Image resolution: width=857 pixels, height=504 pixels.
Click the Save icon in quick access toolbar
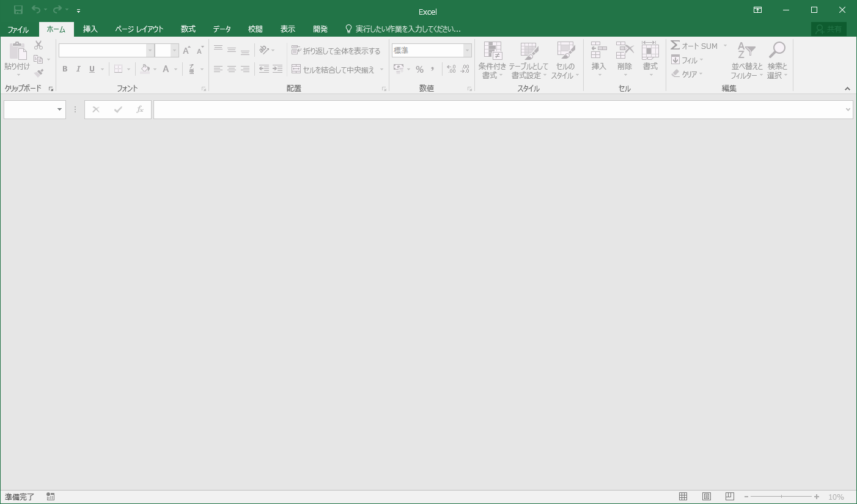coord(18,10)
